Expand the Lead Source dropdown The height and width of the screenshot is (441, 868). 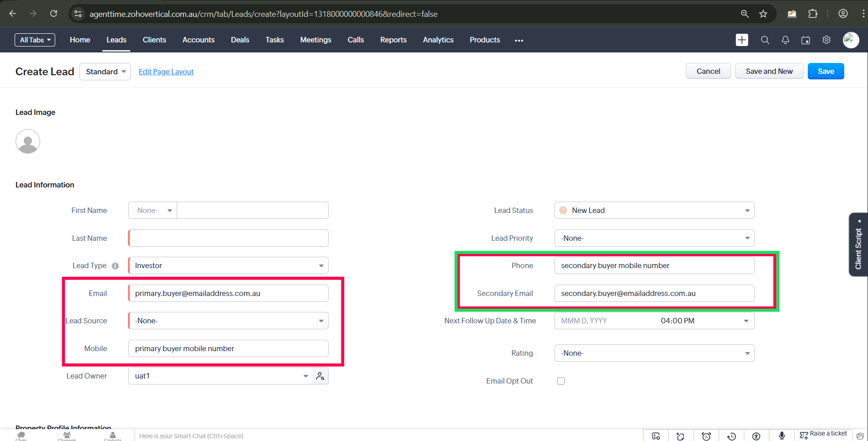coord(228,321)
